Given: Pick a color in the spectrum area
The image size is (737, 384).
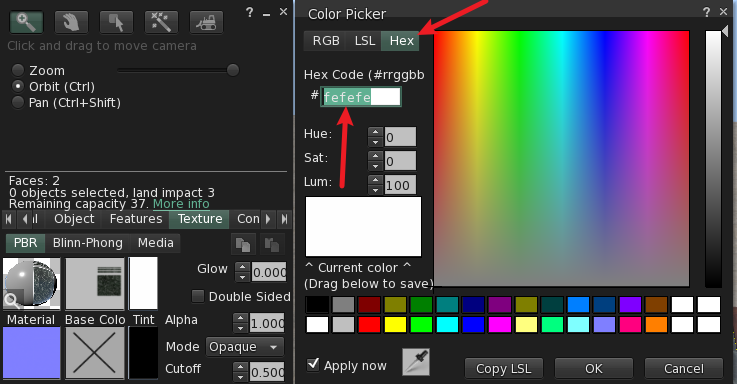Looking at the screenshot, I should [x=561, y=159].
